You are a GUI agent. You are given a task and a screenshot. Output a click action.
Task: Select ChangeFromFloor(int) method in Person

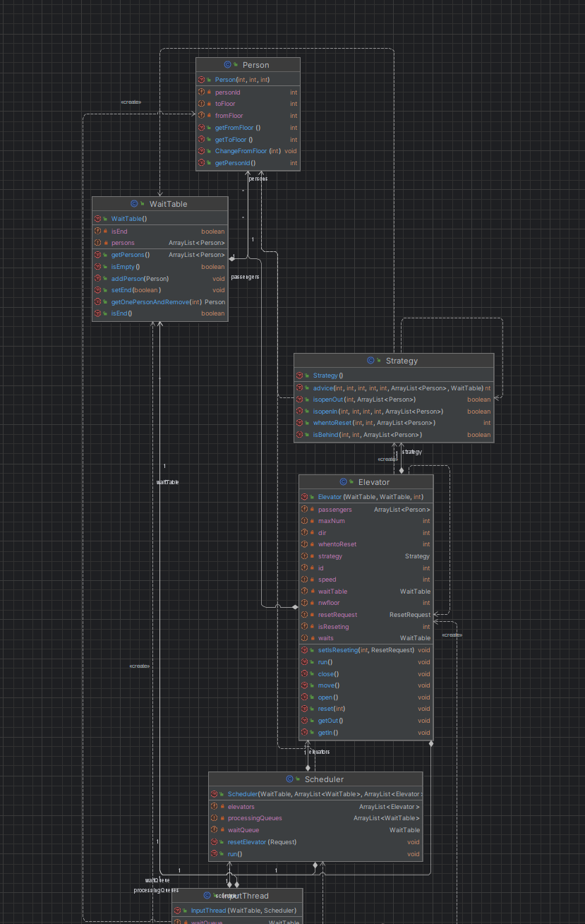248,151
